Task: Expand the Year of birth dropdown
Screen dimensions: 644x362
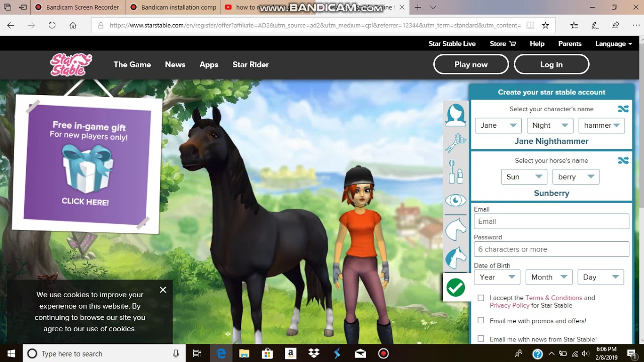Action: click(x=497, y=277)
